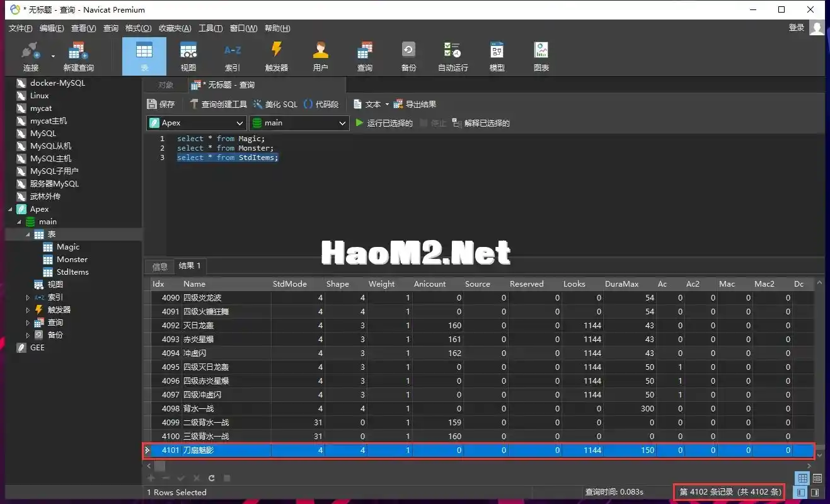Click the refresh icon below results grid

212,478
